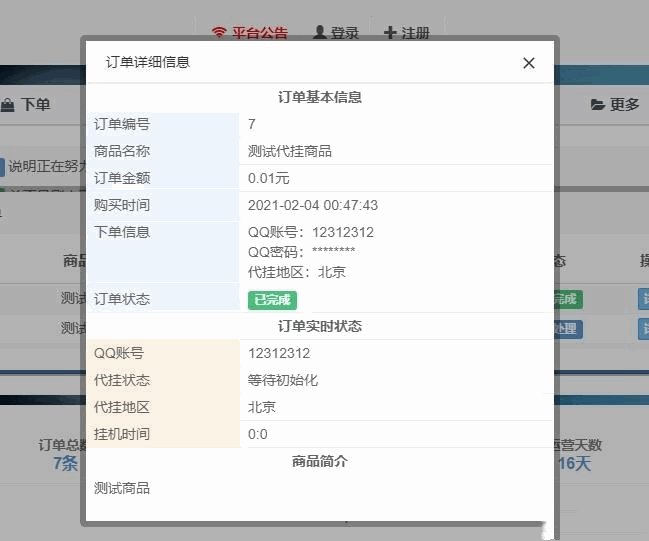Click the 测试代挂商品 product name value
649x541 pixels.
(290, 151)
